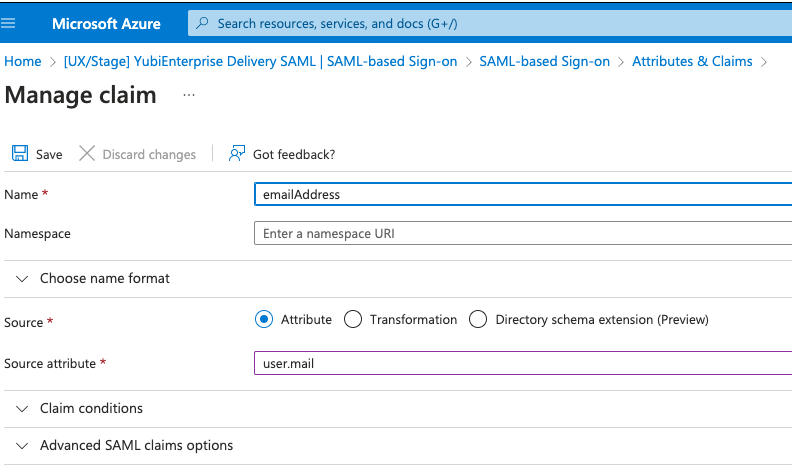Click Discard changes text
792x466 pixels.
(149, 154)
